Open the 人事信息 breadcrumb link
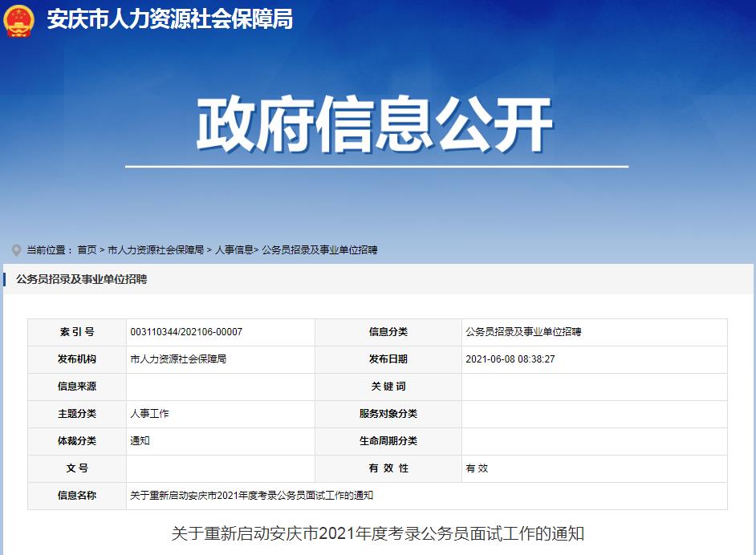The image size is (756, 555). click(234, 250)
